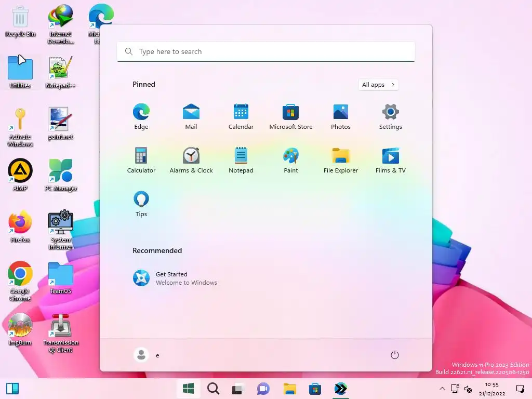Select TeamOS folder shortcut
This screenshot has width=532, height=399.
(x=61, y=277)
